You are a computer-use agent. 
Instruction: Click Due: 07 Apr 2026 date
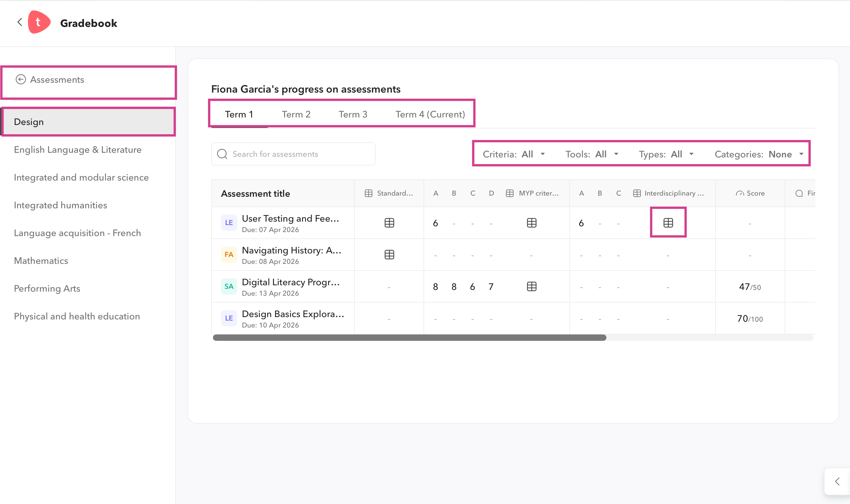(270, 230)
